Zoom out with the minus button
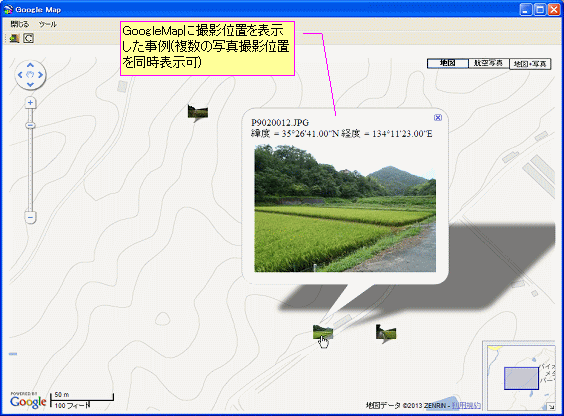This screenshot has width=564, height=416. 30,218
